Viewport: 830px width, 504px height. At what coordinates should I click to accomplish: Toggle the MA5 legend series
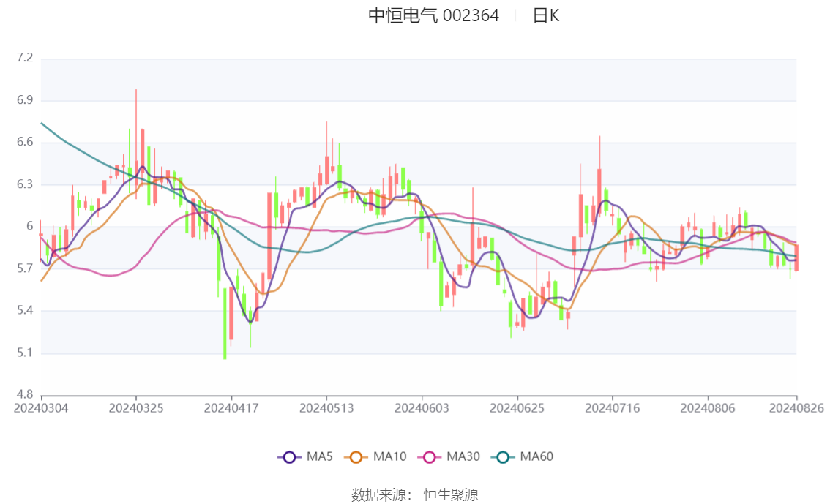point(305,456)
